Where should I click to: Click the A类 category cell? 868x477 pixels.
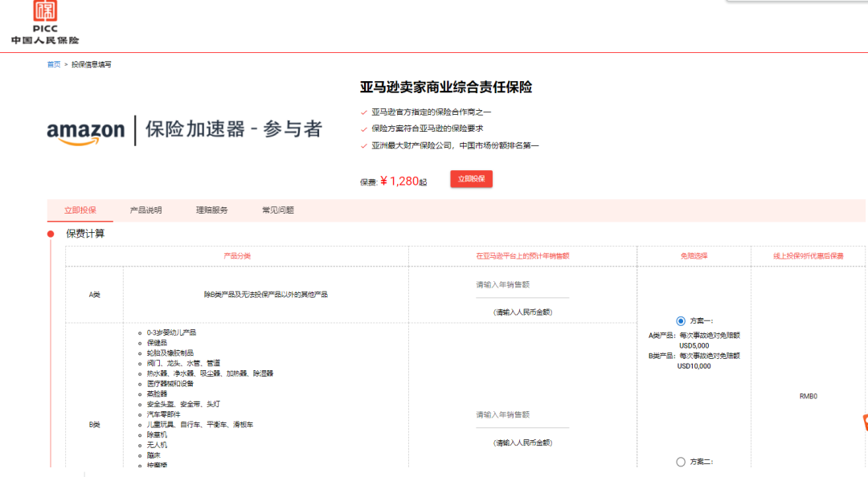pos(95,295)
